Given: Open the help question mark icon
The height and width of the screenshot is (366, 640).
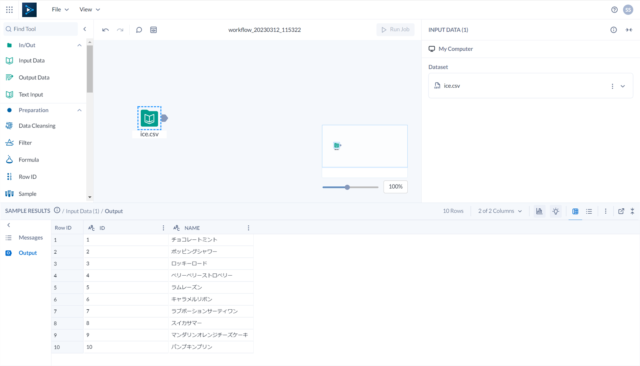Looking at the screenshot, I should [614, 10].
